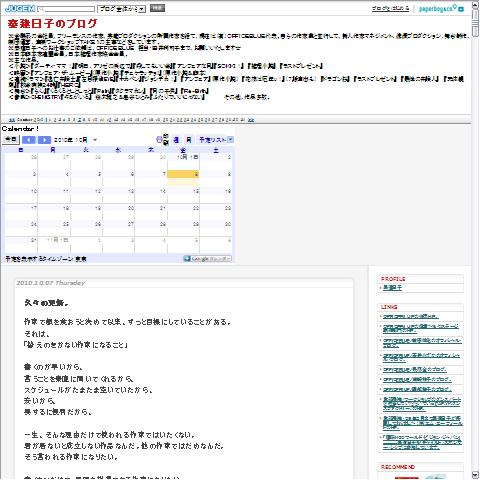Go to previous month with blue left arrow
Screen dimensions: 480x480
pyautogui.click(x=29, y=140)
